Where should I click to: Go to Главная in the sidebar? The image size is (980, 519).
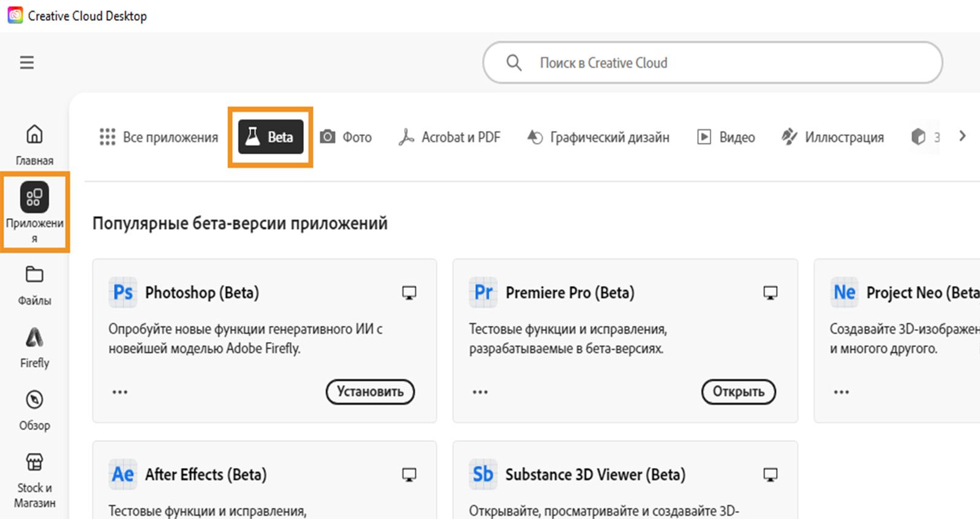pyautogui.click(x=34, y=145)
